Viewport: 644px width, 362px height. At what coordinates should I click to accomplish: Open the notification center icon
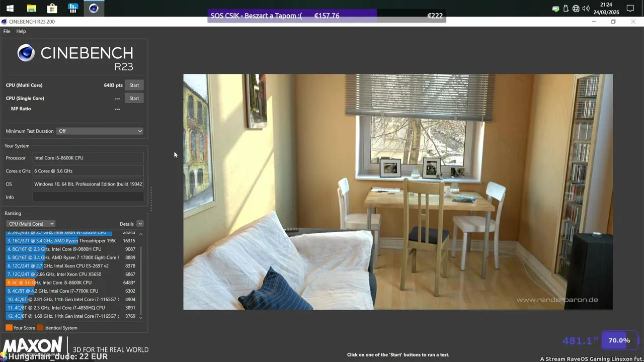click(630, 9)
